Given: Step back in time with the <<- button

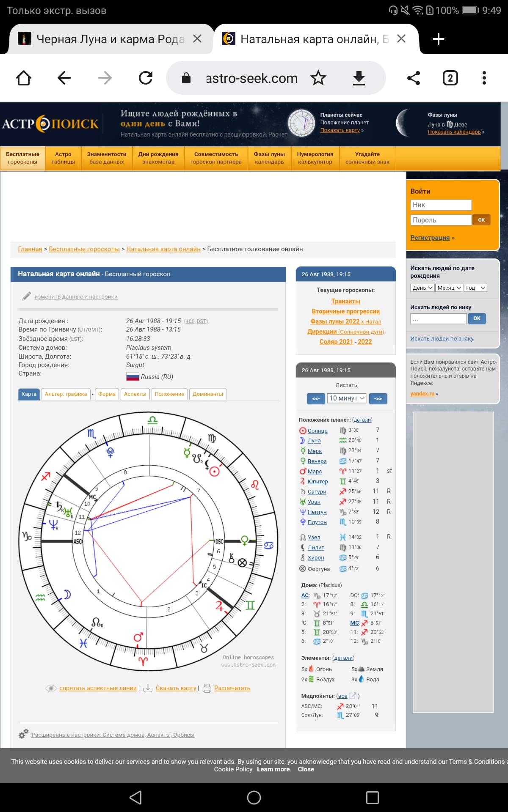Looking at the screenshot, I should pos(316,398).
